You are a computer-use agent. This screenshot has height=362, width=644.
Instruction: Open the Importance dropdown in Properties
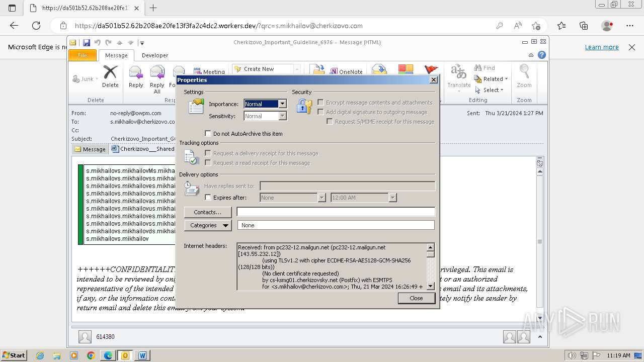click(x=282, y=104)
